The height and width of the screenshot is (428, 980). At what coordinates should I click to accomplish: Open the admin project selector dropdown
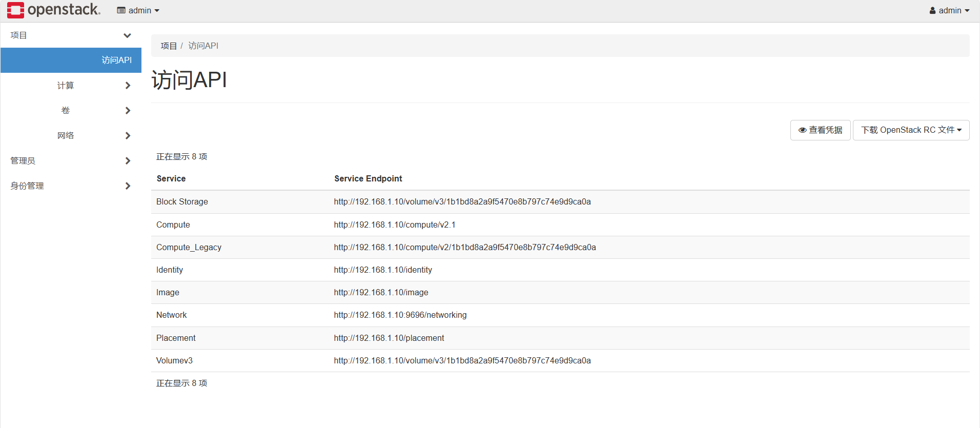(x=138, y=10)
